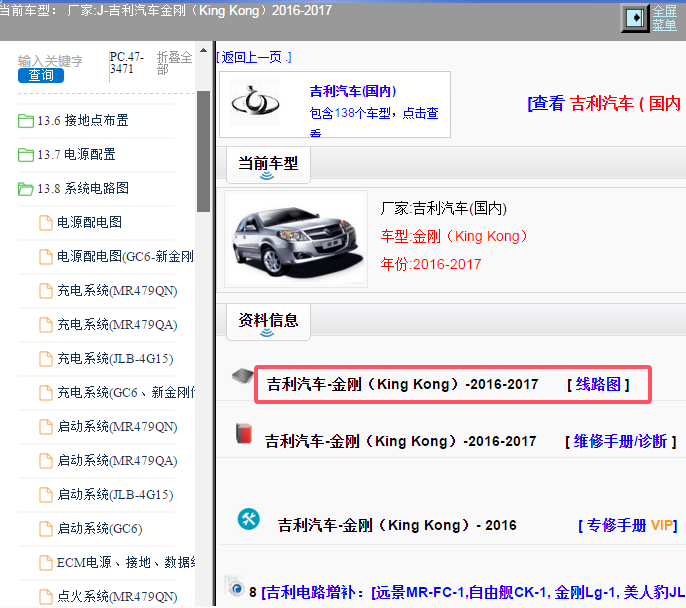The image size is (686, 608).
Task: Click the PC.47-3471 label
Action: [127, 63]
